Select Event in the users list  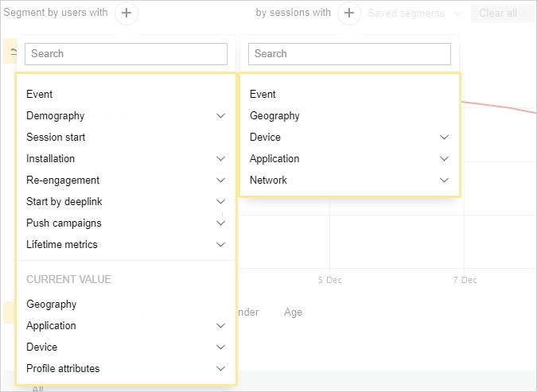[40, 95]
